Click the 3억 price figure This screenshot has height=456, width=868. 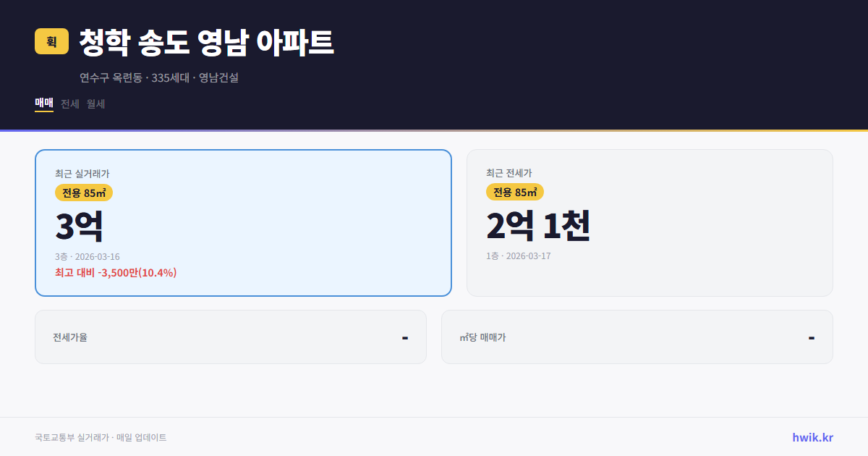78,225
